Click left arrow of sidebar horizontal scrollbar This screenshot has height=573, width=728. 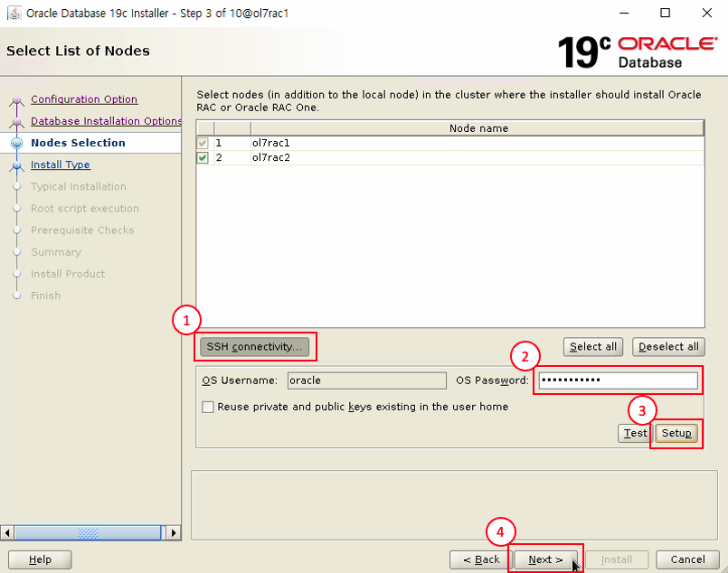point(9,532)
